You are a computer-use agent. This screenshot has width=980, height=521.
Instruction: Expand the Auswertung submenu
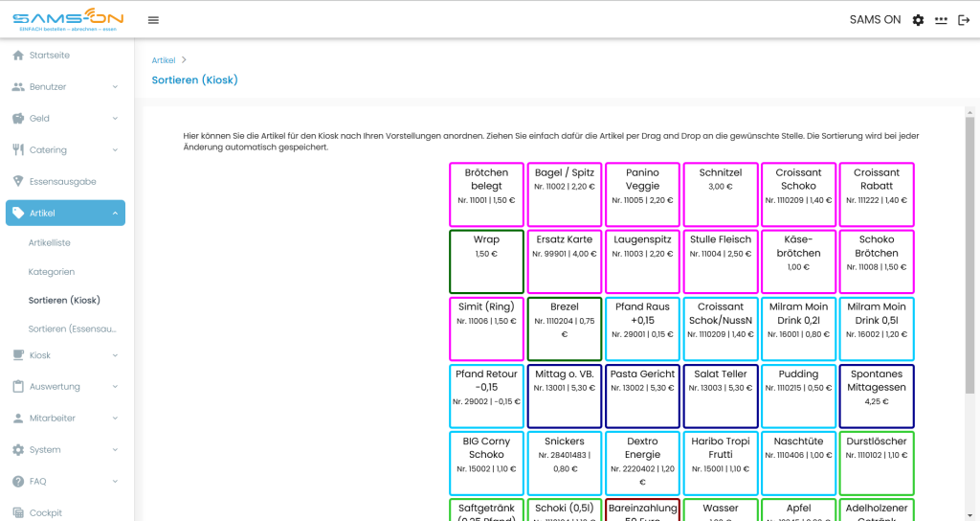(65, 387)
